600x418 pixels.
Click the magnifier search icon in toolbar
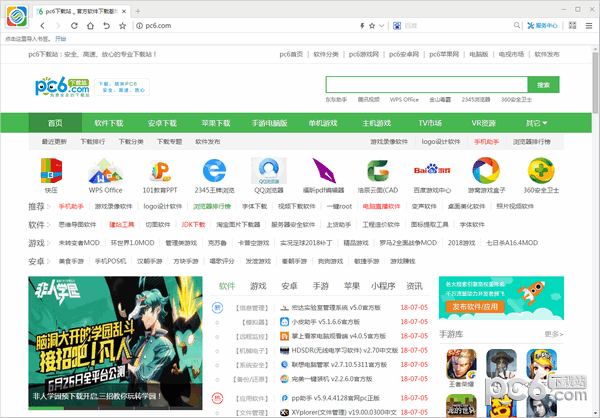click(517, 25)
